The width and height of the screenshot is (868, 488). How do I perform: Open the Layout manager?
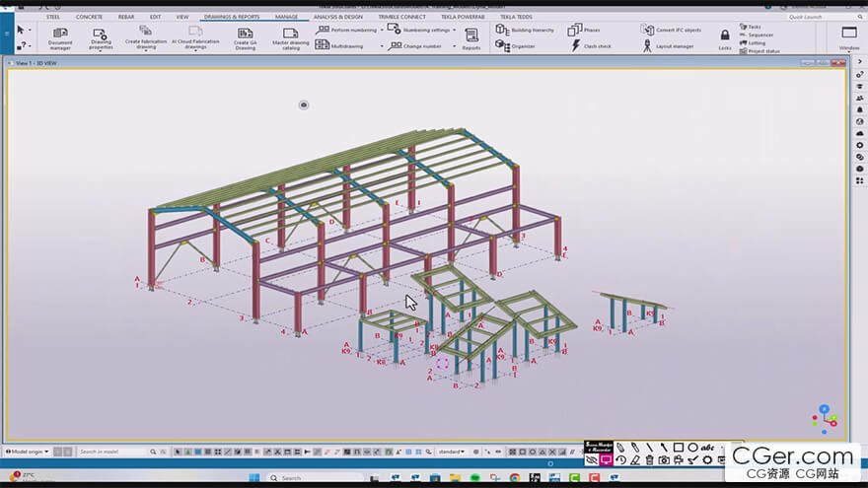648,45
